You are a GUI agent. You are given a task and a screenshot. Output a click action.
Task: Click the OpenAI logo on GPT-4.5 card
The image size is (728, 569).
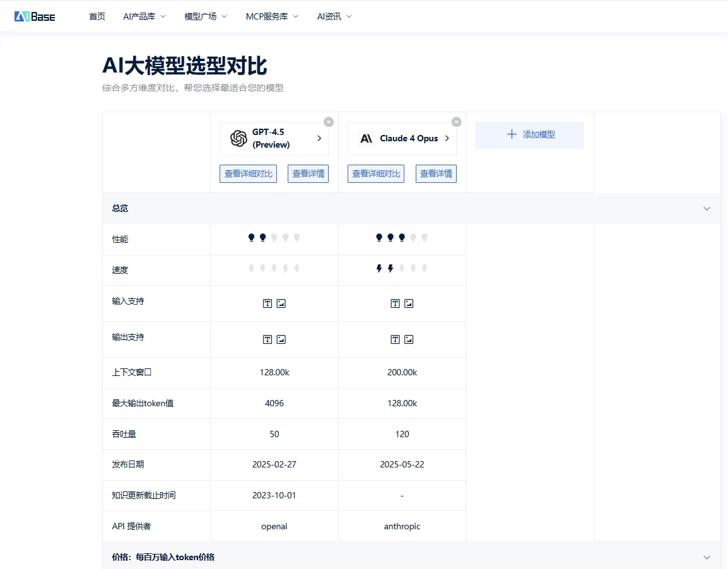pos(238,138)
